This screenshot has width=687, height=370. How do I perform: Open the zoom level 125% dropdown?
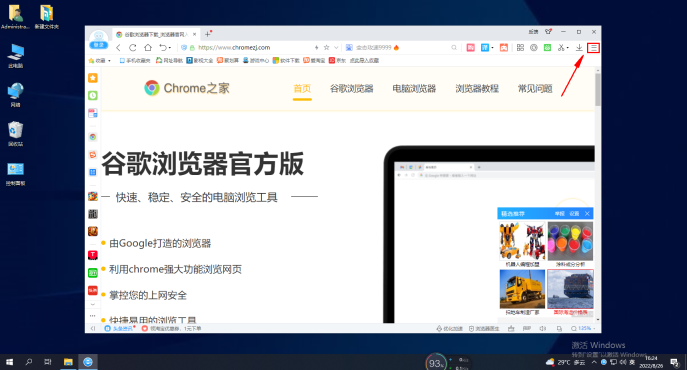tap(583, 328)
